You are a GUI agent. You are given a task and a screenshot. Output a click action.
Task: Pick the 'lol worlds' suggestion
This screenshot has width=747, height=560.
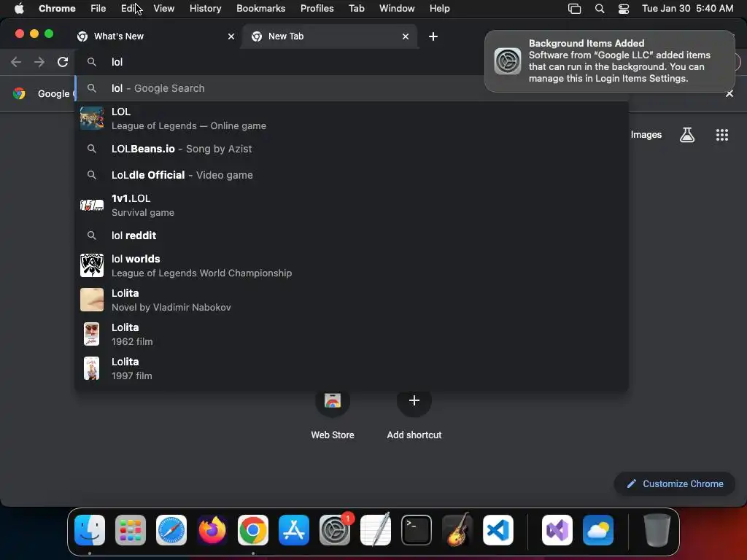point(352,265)
